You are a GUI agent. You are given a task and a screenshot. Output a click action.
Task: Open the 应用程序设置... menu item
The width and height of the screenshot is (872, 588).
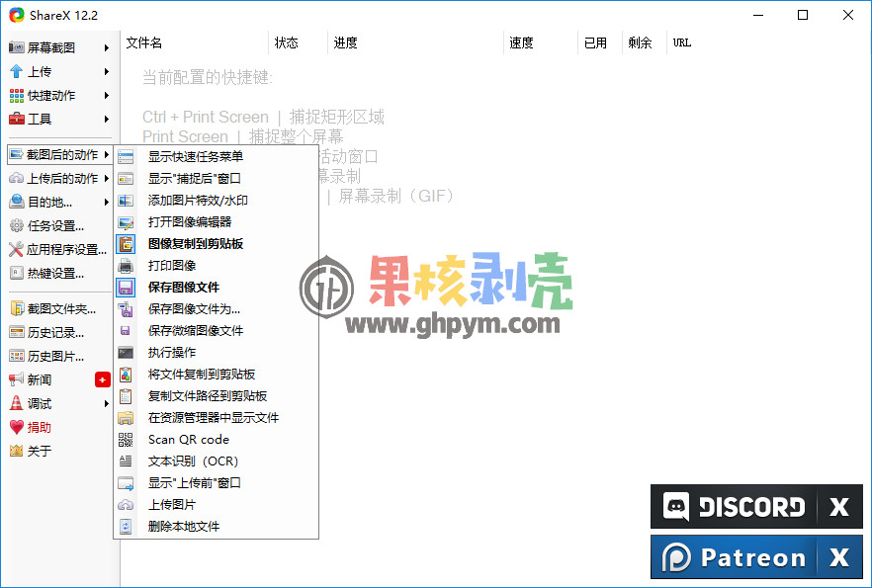pos(60,250)
